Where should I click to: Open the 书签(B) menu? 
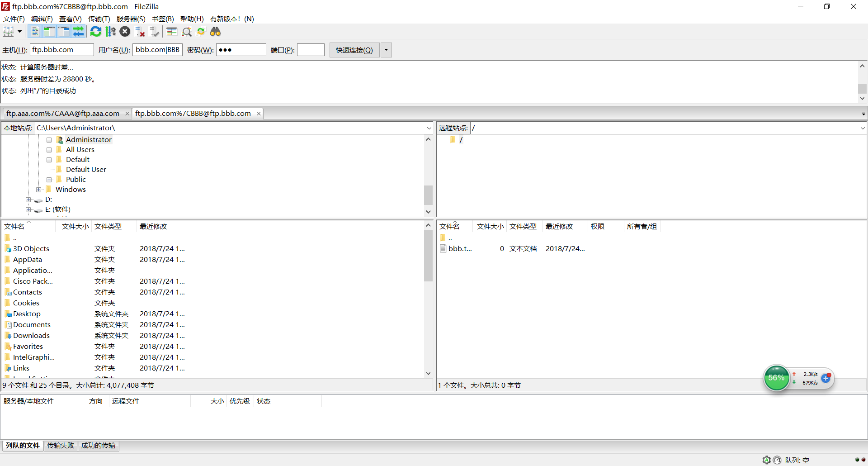[x=163, y=19]
